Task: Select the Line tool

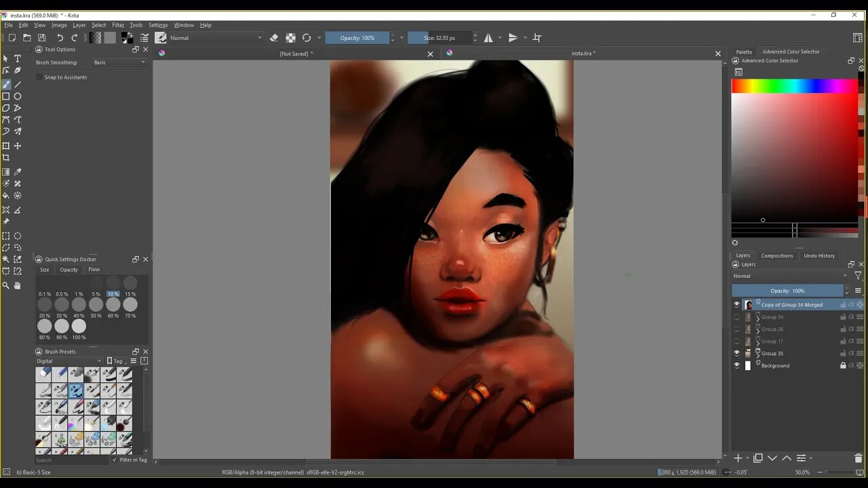Action: 18,85
